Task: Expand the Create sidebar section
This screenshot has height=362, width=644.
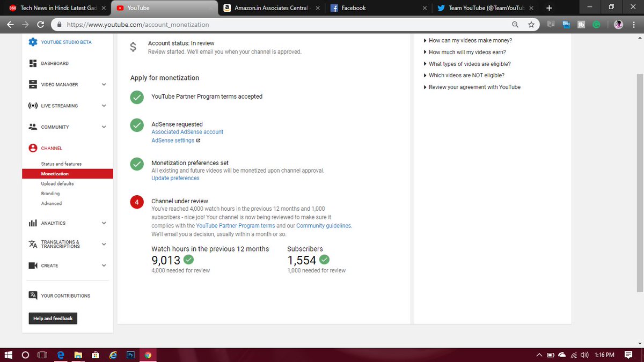Action: coord(104,265)
